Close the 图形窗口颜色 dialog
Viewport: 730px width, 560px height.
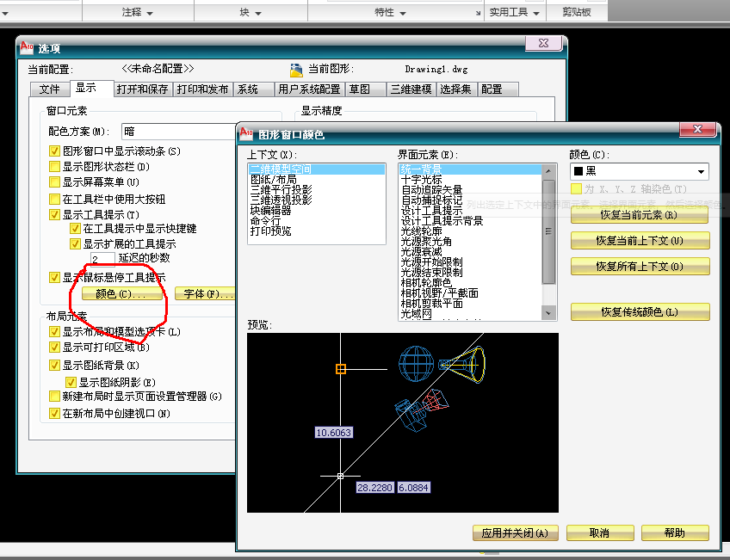697,129
